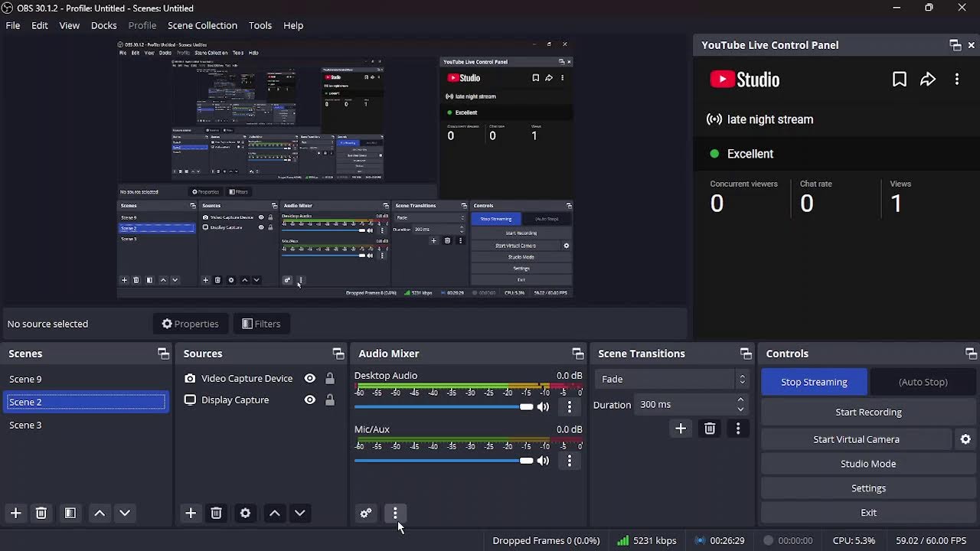Image resolution: width=980 pixels, height=551 pixels.
Task: Adjust Desktop Audio volume slider
Action: pyautogui.click(x=444, y=407)
